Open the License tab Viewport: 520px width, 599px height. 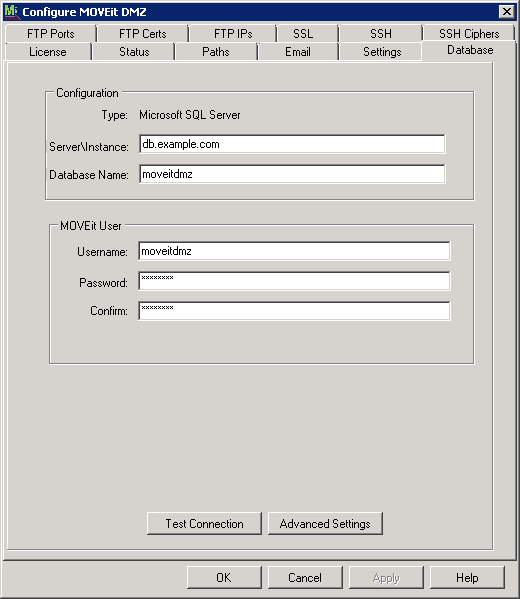pos(48,52)
